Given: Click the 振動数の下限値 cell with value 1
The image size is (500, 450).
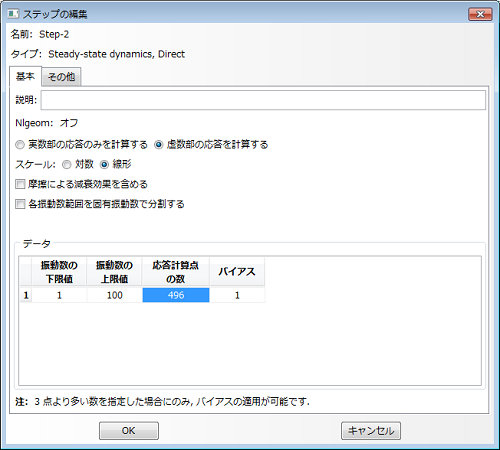Looking at the screenshot, I should tap(59, 295).
